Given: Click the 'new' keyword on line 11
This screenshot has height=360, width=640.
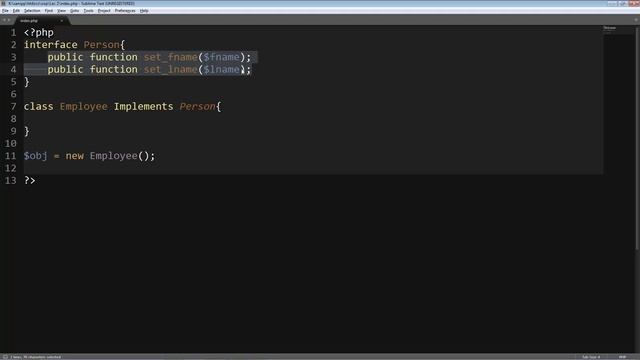Looking at the screenshot, I should click(75, 156).
